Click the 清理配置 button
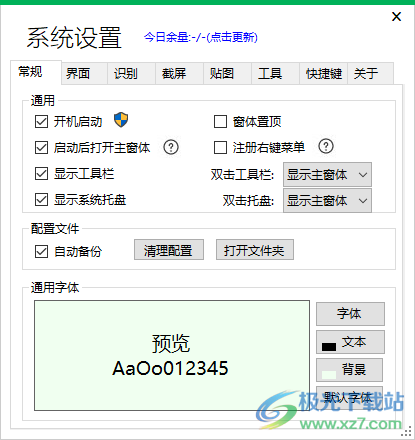 click(x=169, y=249)
